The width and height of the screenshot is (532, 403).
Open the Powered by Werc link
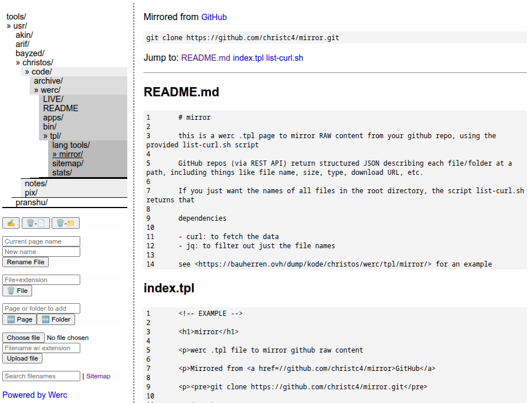tap(34, 395)
